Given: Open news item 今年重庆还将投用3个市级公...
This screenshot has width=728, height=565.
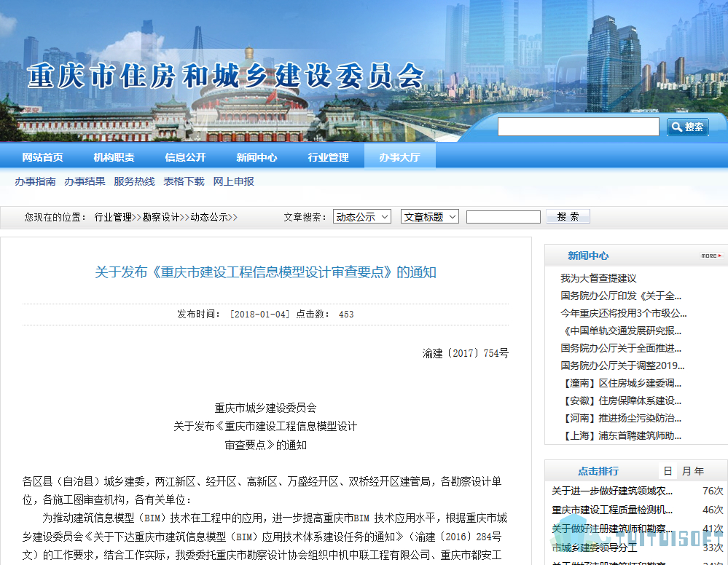Looking at the screenshot, I should pos(624,314).
